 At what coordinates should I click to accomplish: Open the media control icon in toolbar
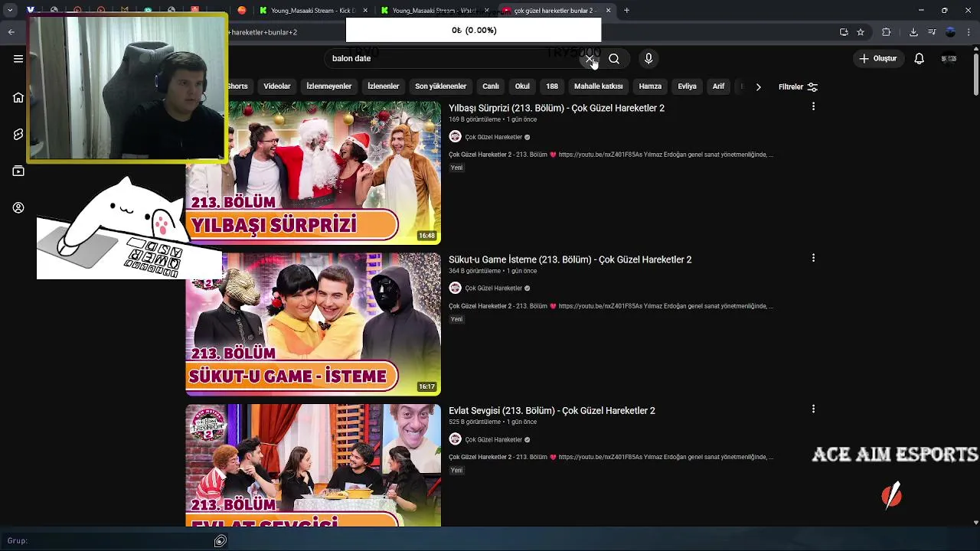932,32
